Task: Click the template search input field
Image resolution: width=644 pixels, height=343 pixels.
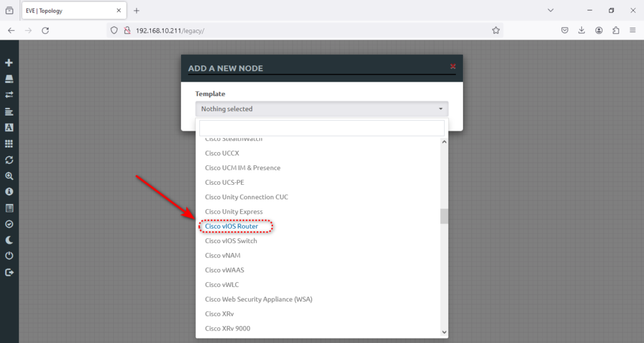Action: point(321,128)
